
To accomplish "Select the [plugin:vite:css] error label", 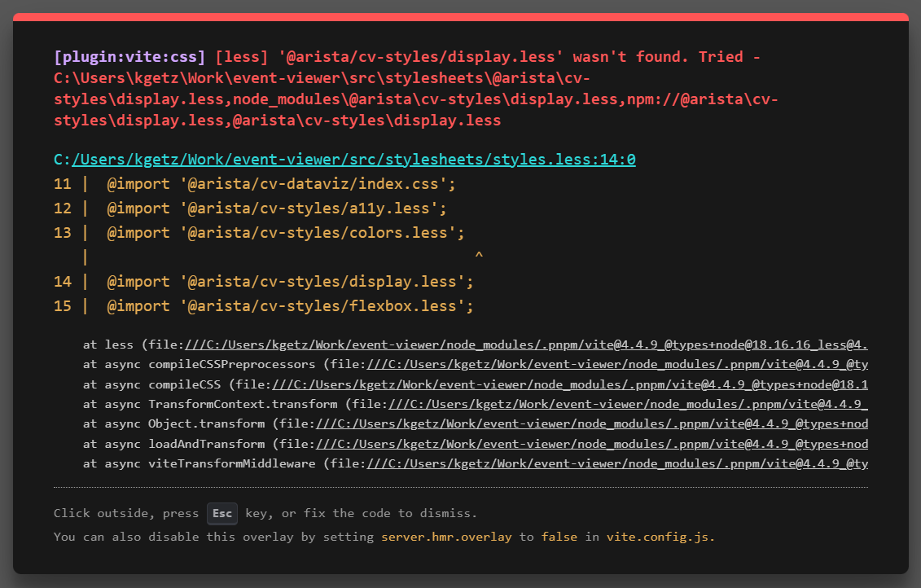I will (126, 56).
